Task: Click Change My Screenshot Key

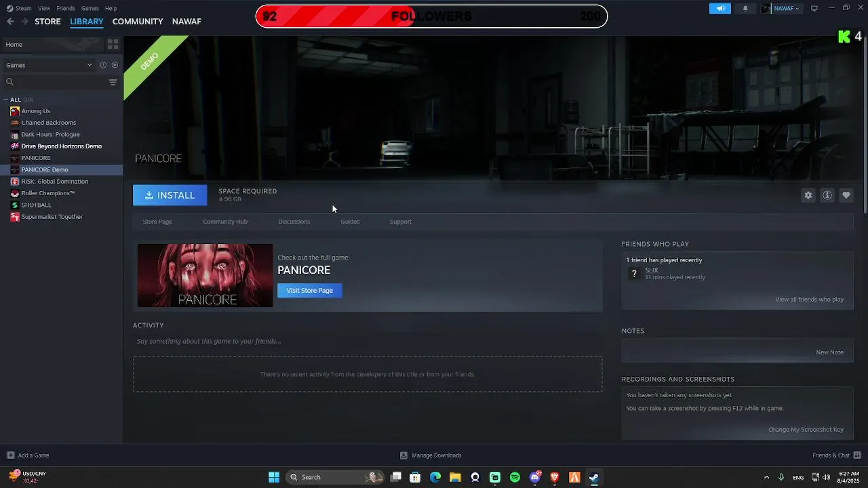Action: pyautogui.click(x=806, y=430)
